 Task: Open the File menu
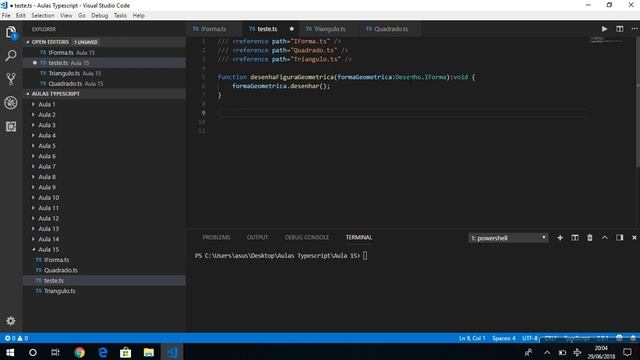[x=6, y=16]
